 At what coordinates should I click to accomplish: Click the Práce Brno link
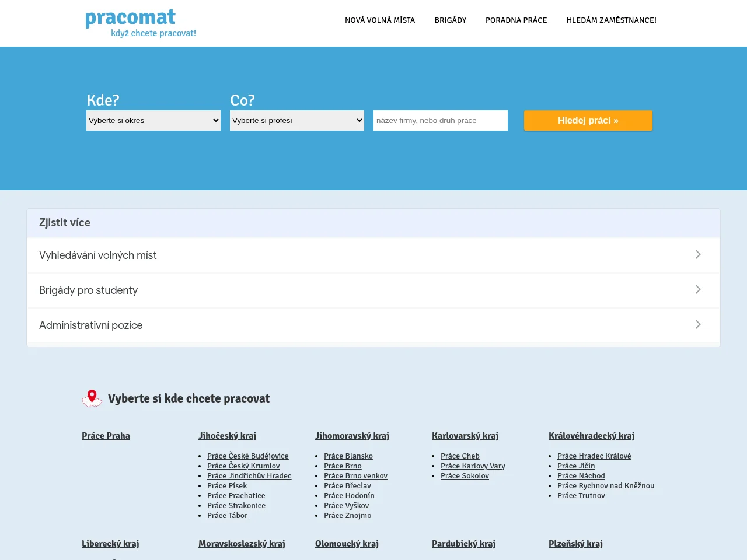click(x=343, y=466)
